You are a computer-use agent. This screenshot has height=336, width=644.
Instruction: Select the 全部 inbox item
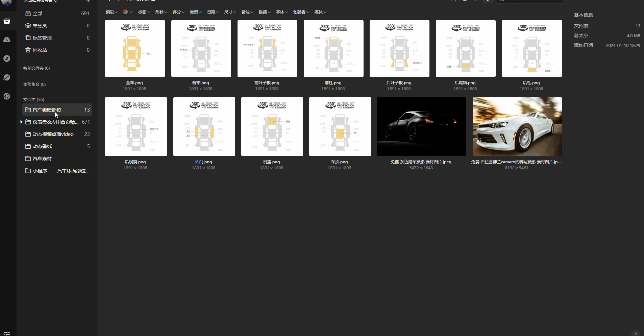click(57, 14)
